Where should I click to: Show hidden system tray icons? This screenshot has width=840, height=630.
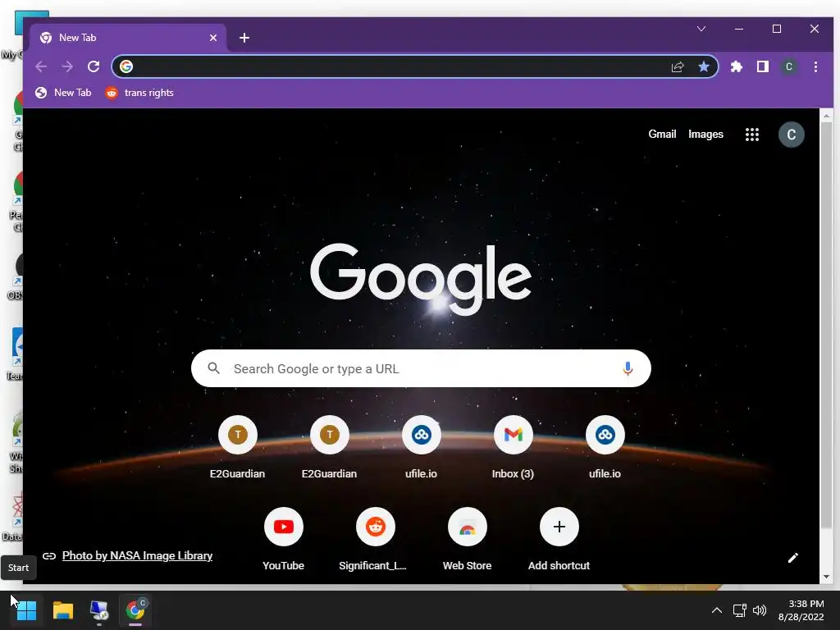point(716,610)
